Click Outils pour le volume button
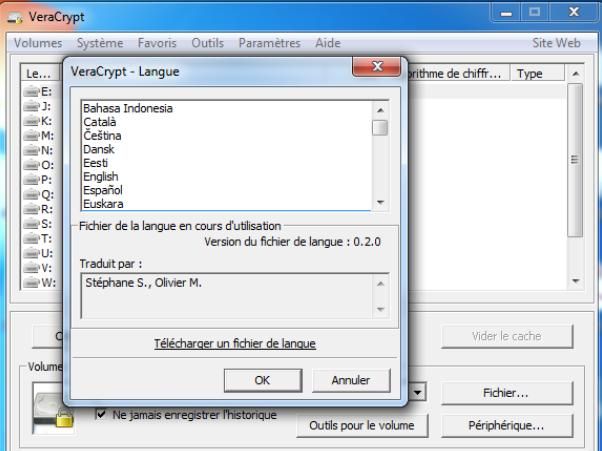 362,425
